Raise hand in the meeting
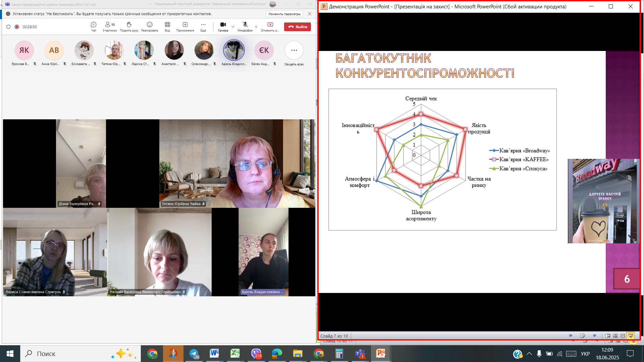644x362 pixels. pos(129,26)
